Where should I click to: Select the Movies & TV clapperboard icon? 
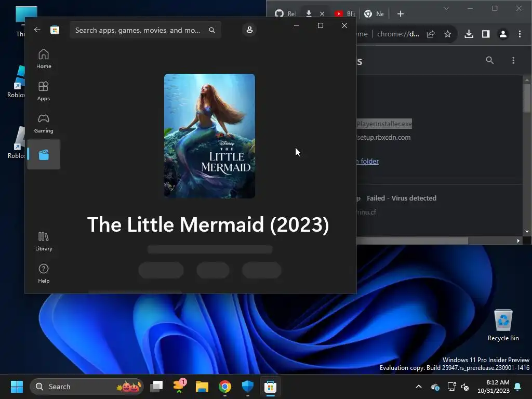[x=44, y=155]
